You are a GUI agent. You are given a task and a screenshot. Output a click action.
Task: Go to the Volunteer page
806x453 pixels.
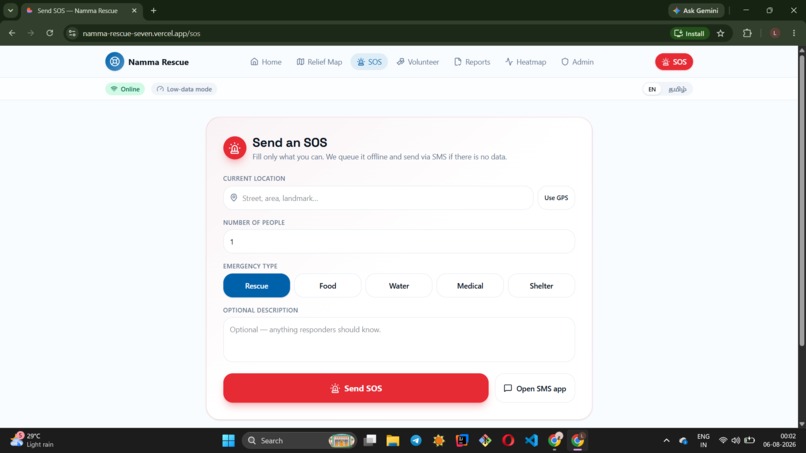click(x=417, y=62)
